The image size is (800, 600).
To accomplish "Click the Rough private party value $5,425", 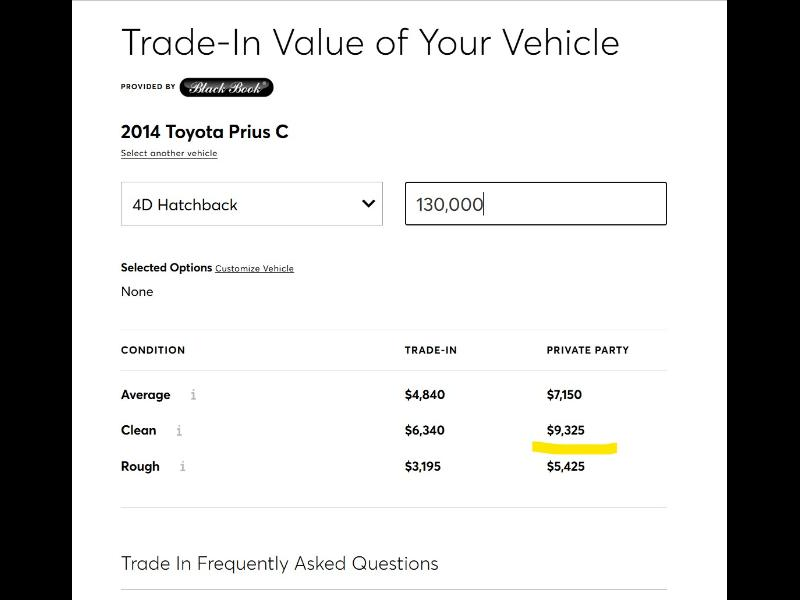I will 565,467.
